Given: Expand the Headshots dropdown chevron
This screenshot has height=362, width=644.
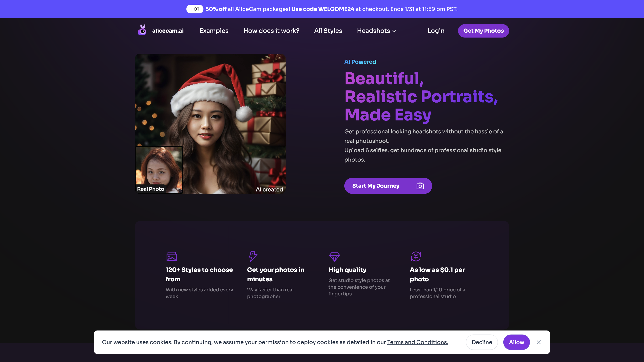Looking at the screenshot, I should point(394,31).
